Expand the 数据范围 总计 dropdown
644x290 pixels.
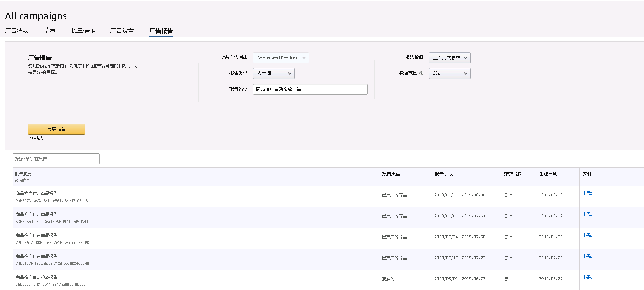click(450, 73)
